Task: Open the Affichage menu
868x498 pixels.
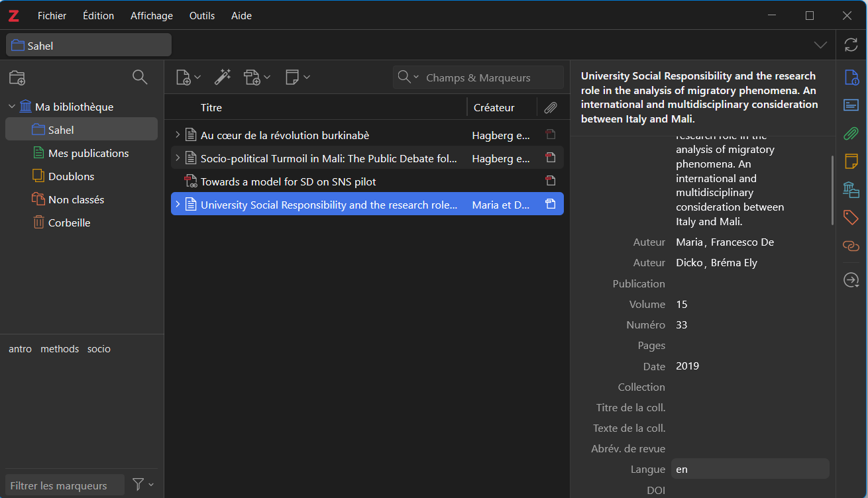Action: coord(151,15)
